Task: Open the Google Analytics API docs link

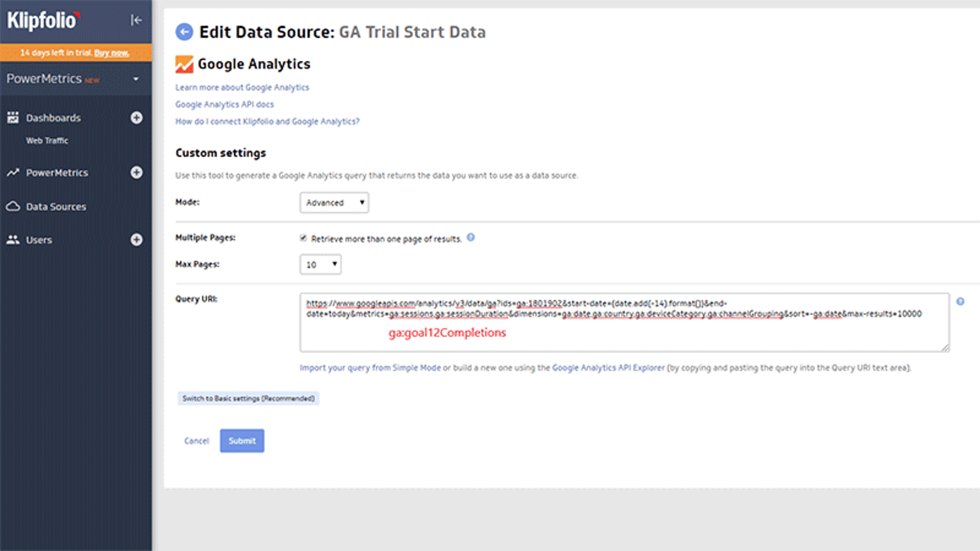Action: (x=224, y=104)
